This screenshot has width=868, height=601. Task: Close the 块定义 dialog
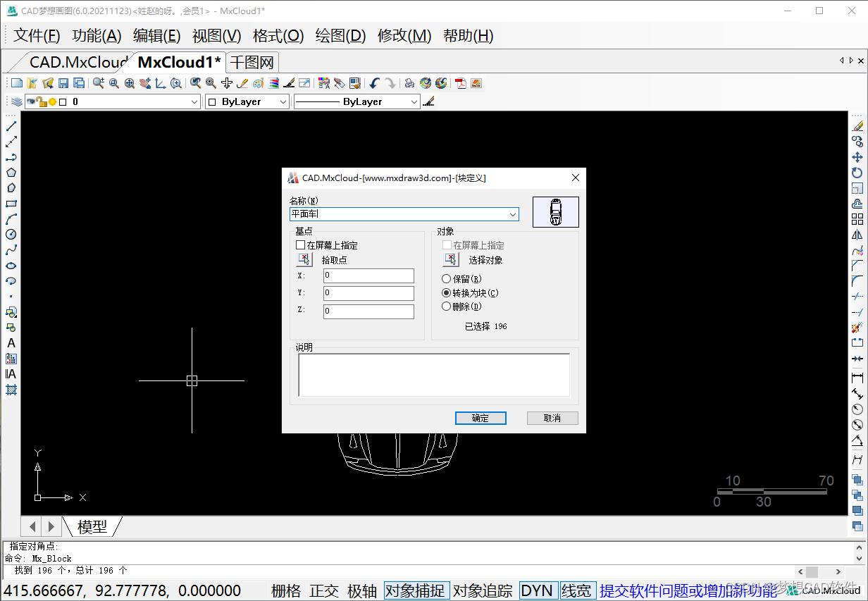(576, 178)
